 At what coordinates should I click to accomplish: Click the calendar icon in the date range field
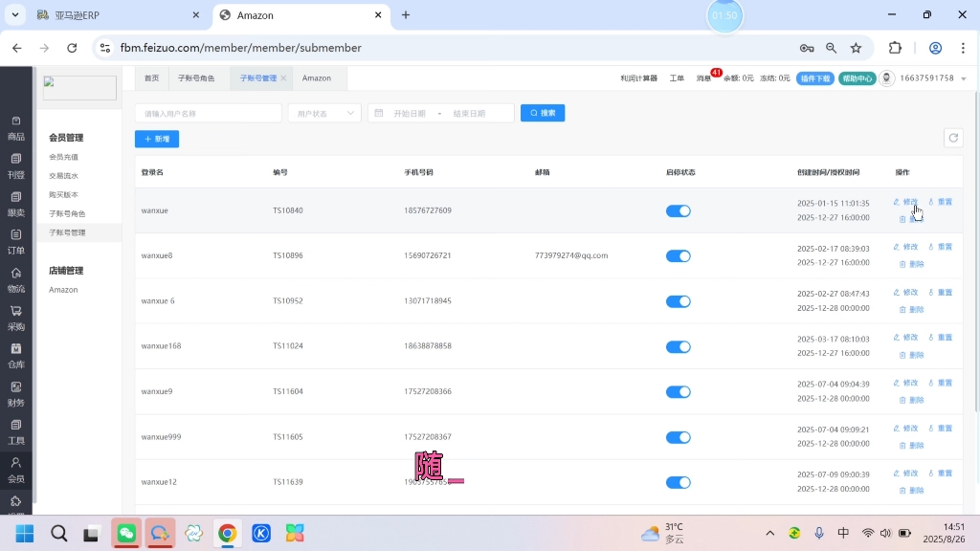point(379,113)
